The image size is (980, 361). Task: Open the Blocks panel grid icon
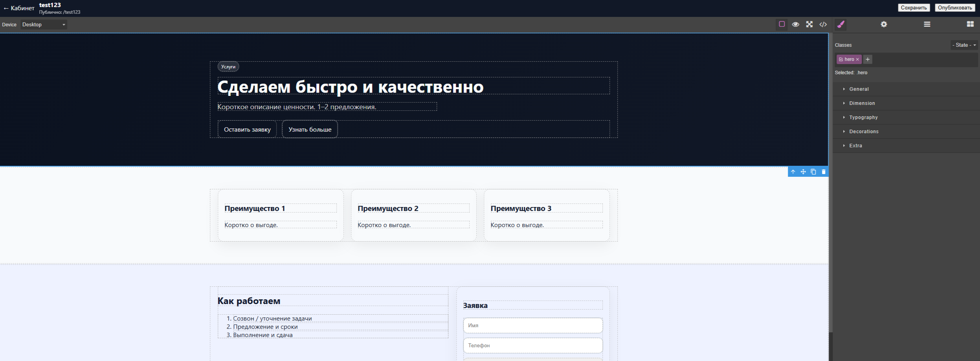(x=970, y=24)
